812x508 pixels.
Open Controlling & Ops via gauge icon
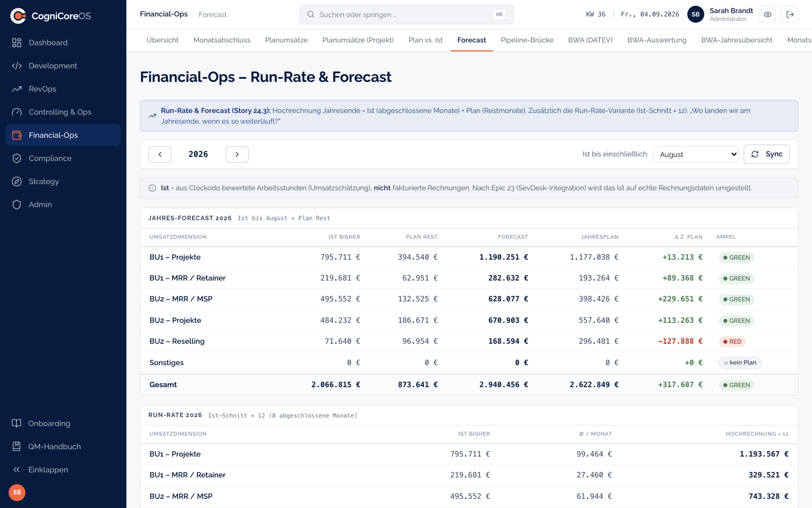point(17,112)
